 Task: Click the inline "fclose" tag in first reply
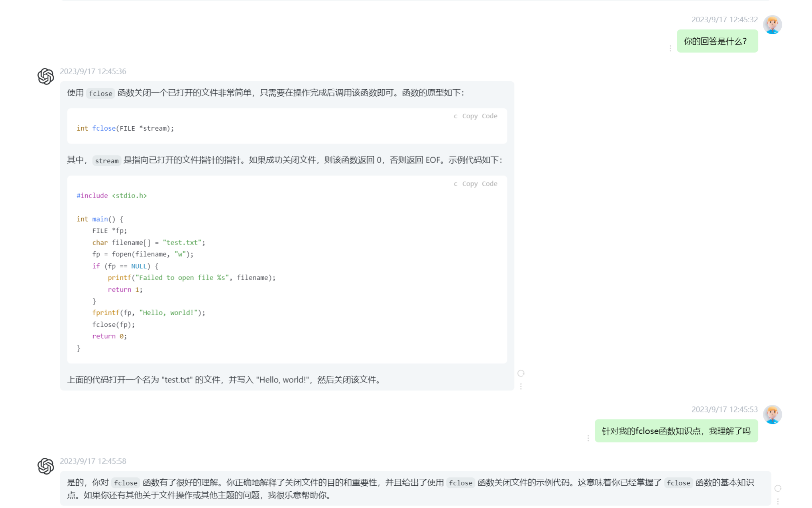click(100, 93)
